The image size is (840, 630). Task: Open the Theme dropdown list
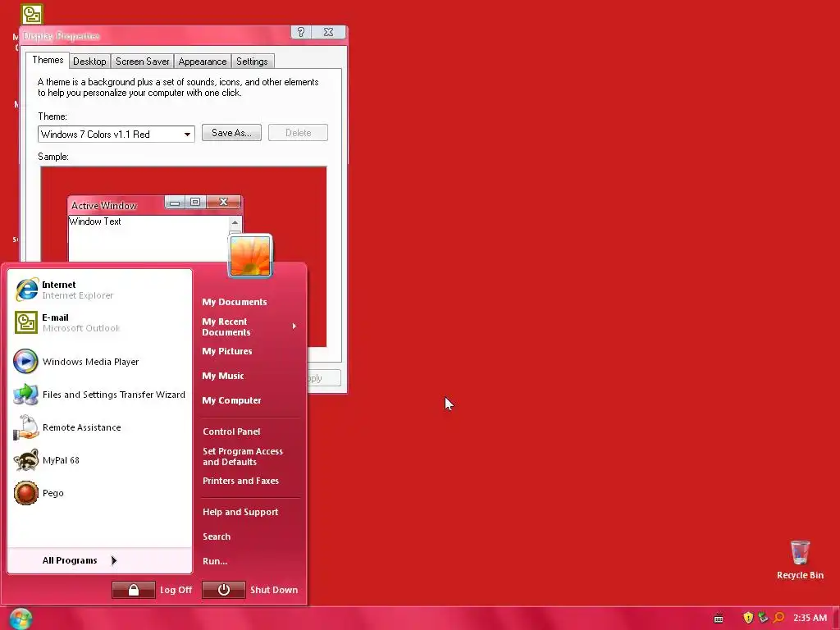pos(187,134)
